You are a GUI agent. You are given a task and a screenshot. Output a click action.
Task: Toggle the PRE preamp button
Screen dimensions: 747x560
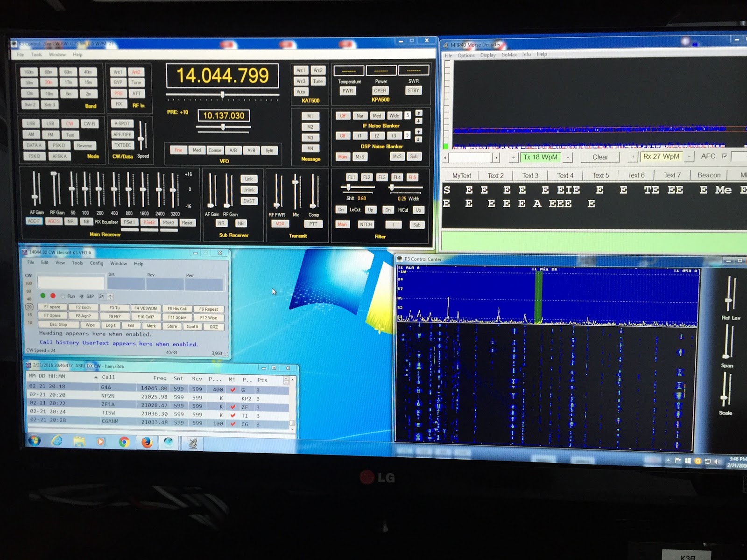119,93
